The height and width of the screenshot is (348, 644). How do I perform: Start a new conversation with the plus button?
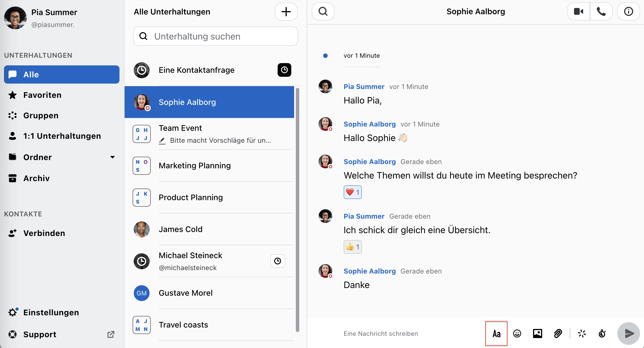[286, 12]
